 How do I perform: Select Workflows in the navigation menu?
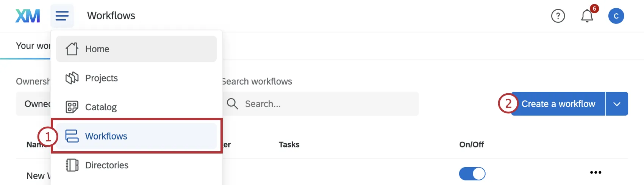pyautogui.click(x=106, y=136)
